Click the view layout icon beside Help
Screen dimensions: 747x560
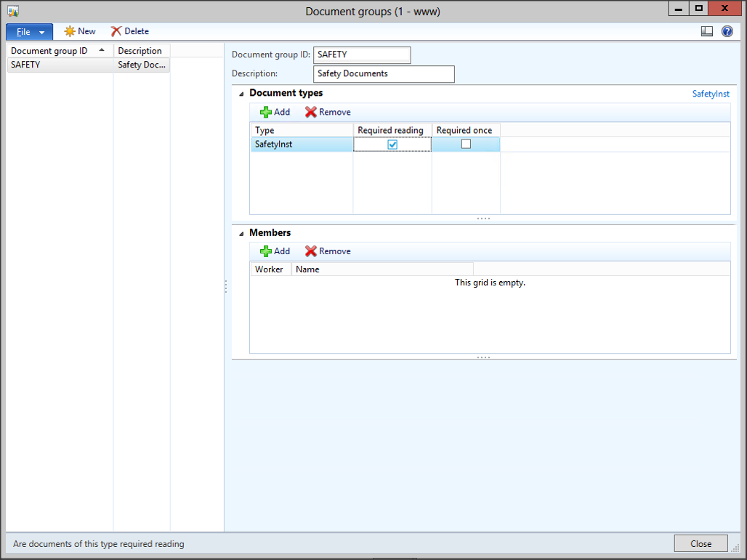pyautogui.click(x=706, y=31)
